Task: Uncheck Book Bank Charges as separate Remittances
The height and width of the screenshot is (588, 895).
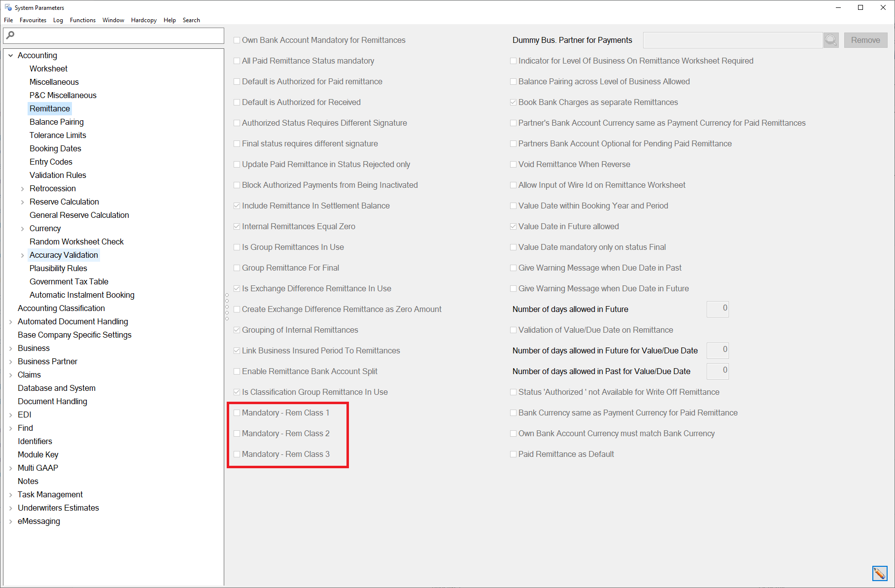Action: tap(513, 102)
